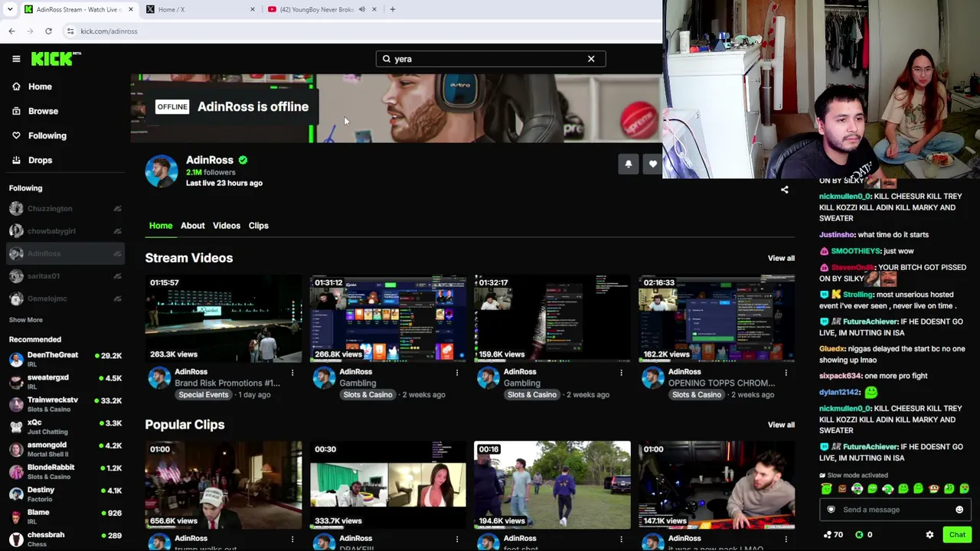Open recommended channel Destiny
This screenshot has height=551, width=980.
pos(66,494)
